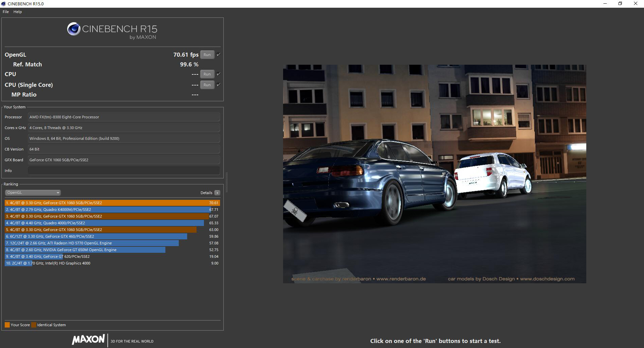Click the Identical System legend swatch
644x348 pixels.
coord(34,325)
